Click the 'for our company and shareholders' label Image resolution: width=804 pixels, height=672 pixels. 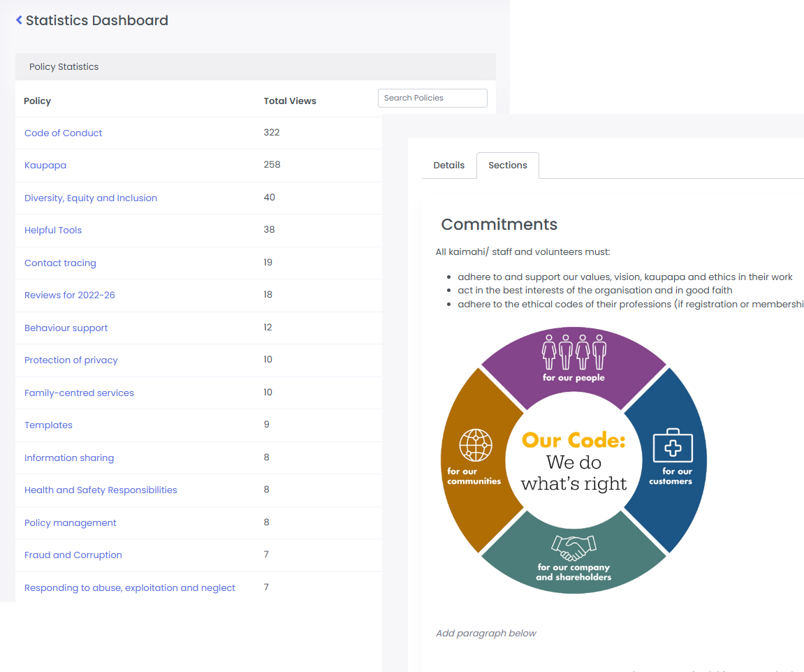(x=573, y=572)
